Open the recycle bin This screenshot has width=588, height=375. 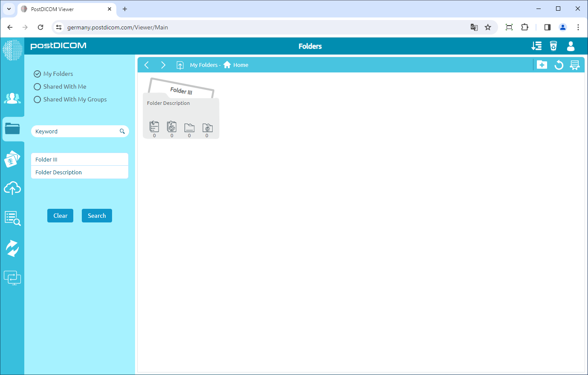coord(553,46)
